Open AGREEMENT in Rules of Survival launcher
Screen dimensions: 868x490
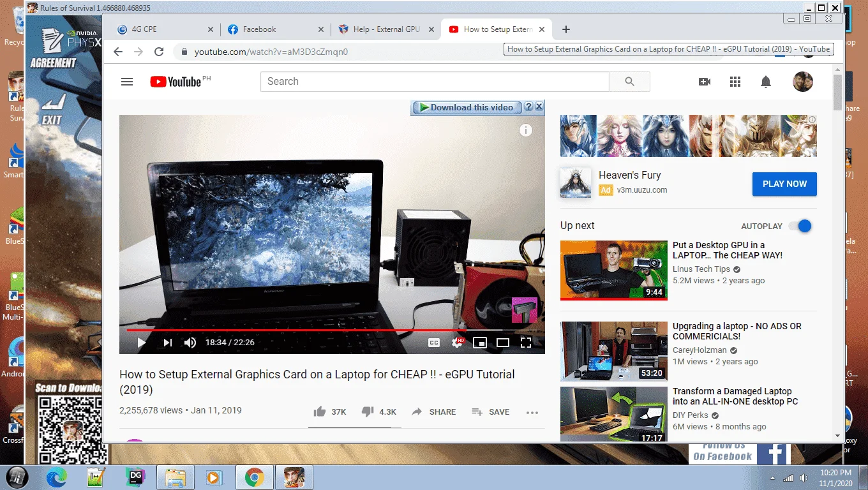[53, 47]
